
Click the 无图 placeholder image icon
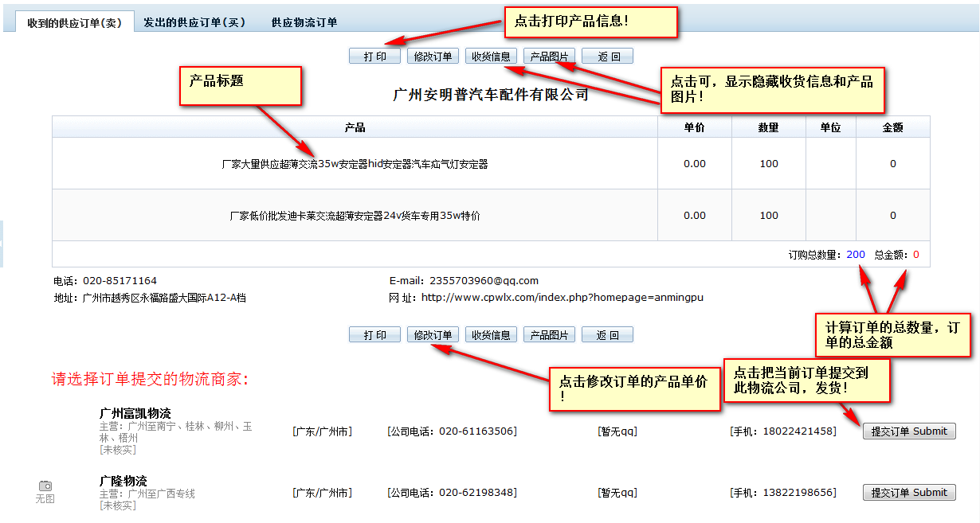coord(45,486)
